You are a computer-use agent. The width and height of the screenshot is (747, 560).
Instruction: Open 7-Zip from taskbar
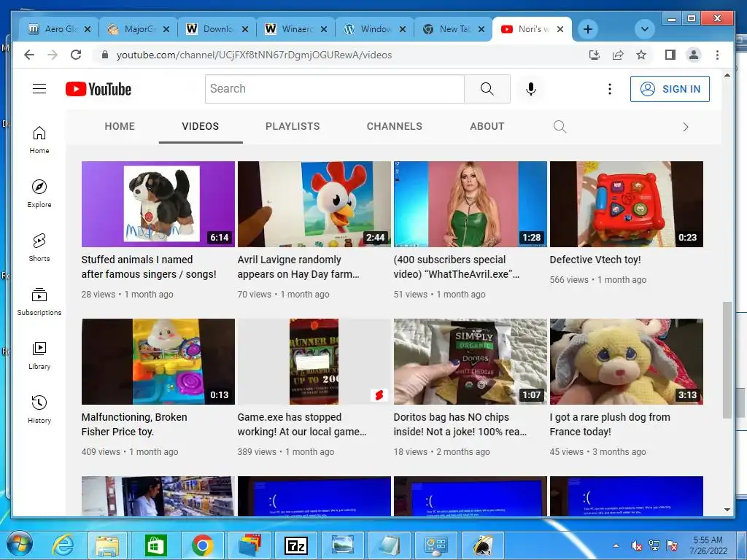[x=296, y=545]
